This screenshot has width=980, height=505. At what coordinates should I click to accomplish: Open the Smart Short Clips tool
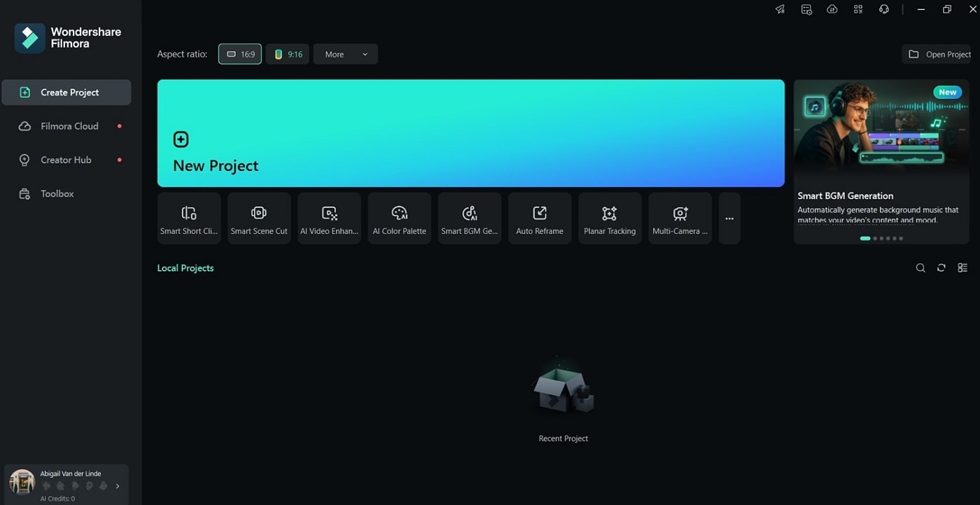(189, 219)
